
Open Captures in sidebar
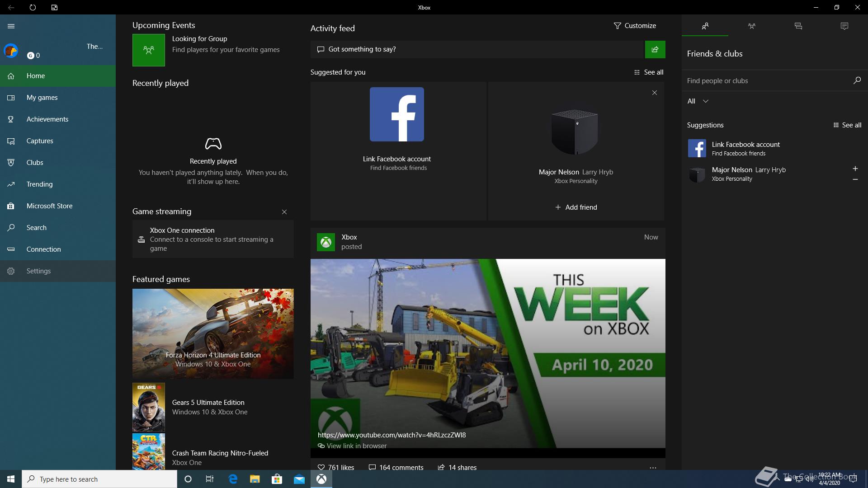(x=58, y=141)
